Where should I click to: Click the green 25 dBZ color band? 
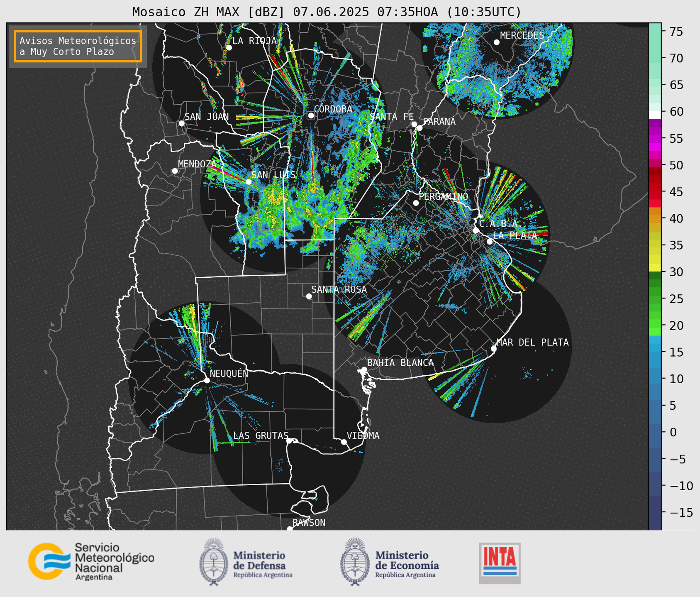click(655, 299)
